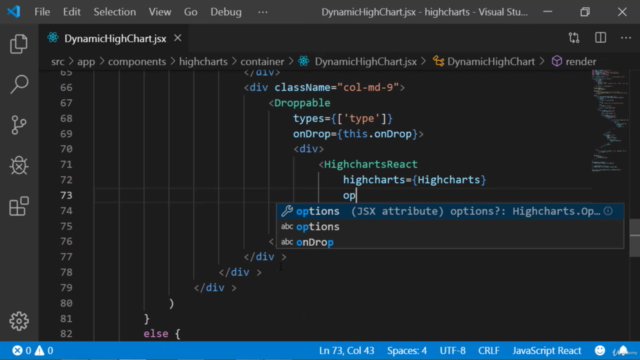640x360 pixels.
Task: Change indentation via Spaces: 4
Action: (x=407, y=351)
